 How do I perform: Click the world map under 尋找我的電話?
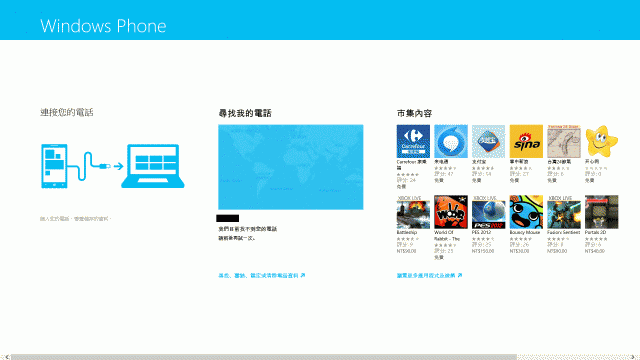[x=291, y=167]
